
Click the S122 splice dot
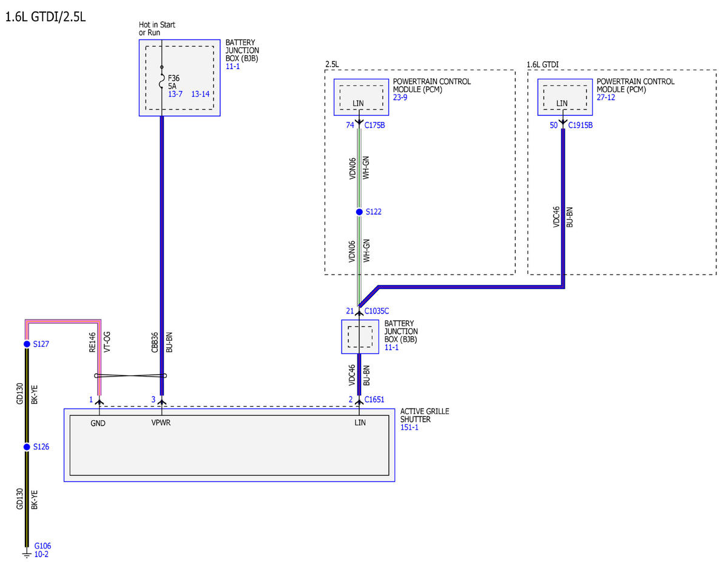pos(359,212)
